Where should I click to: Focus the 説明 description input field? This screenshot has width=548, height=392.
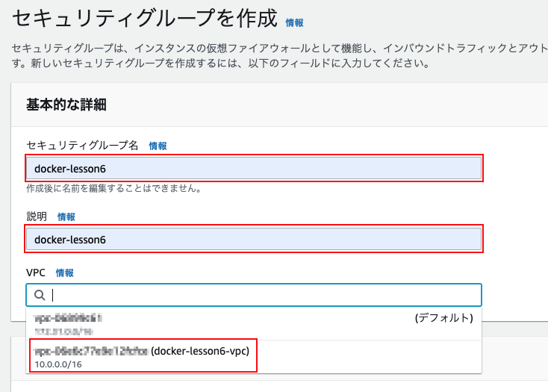(254, 240)
